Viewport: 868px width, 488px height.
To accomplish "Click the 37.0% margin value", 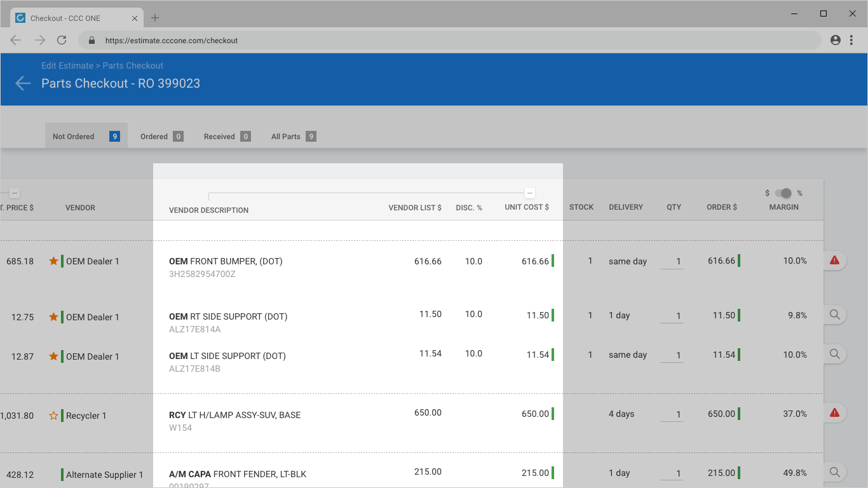I will tap(795, 414).
